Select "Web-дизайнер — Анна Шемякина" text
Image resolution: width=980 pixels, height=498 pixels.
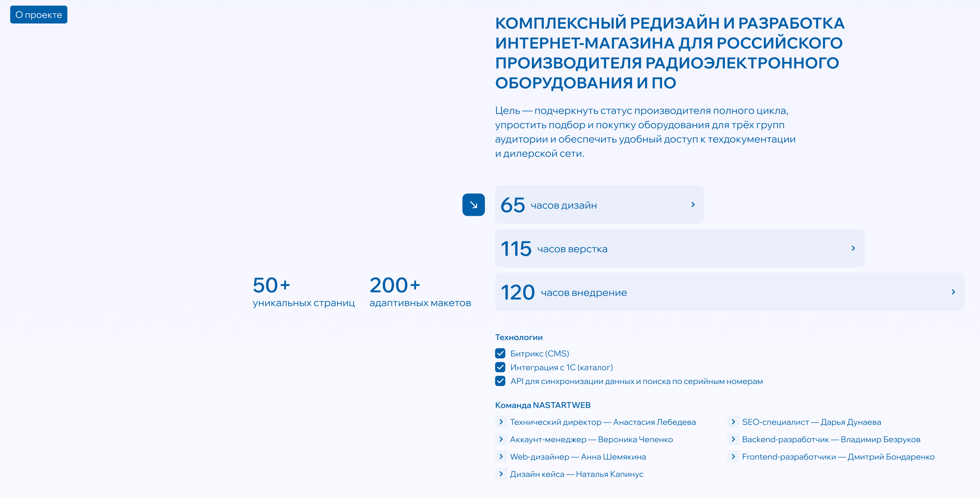click(578, 456)
